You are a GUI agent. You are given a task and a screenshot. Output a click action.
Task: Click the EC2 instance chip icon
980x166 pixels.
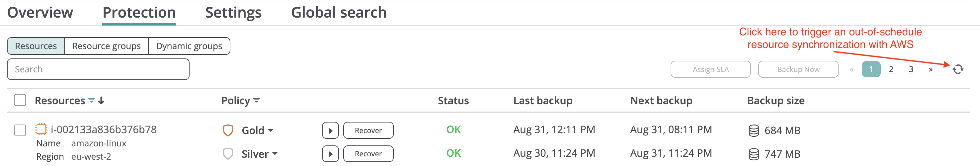click(x=41, y=129)
